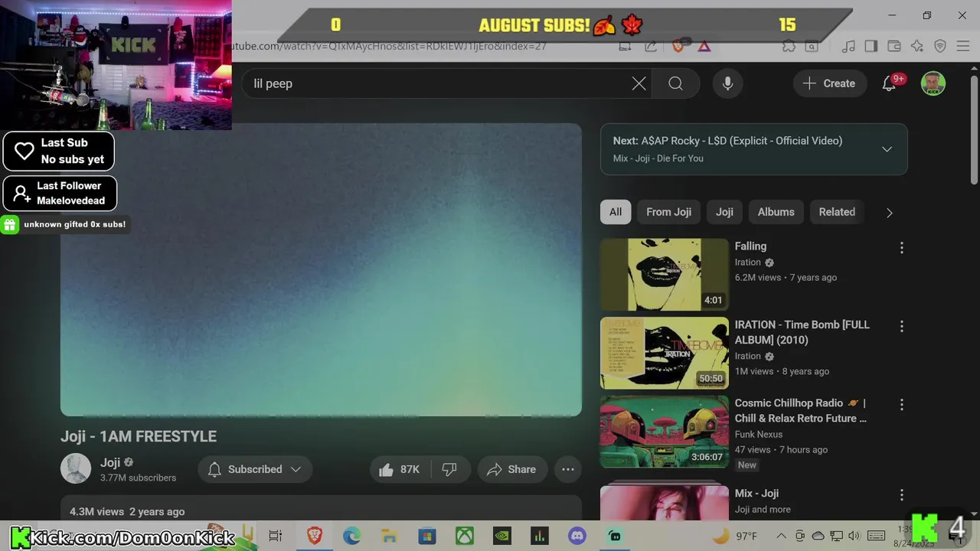Open the account avatar menu

tap(933, 83)
